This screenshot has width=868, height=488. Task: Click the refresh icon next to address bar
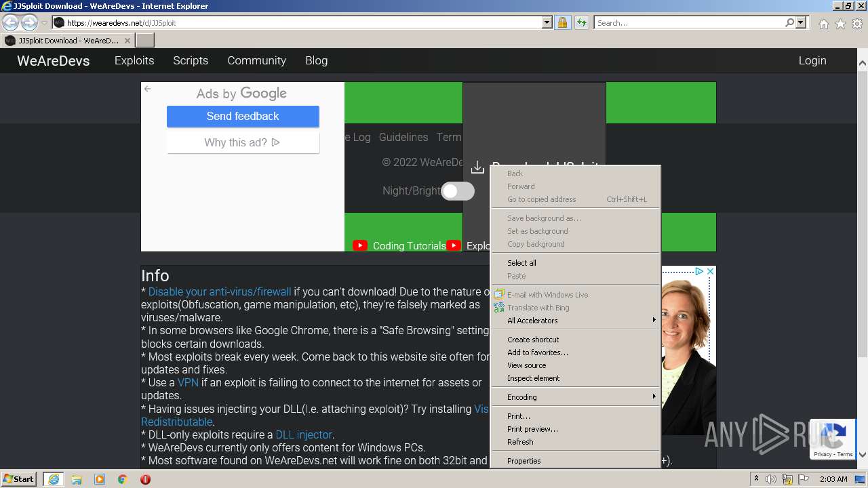tap(581, 22)
